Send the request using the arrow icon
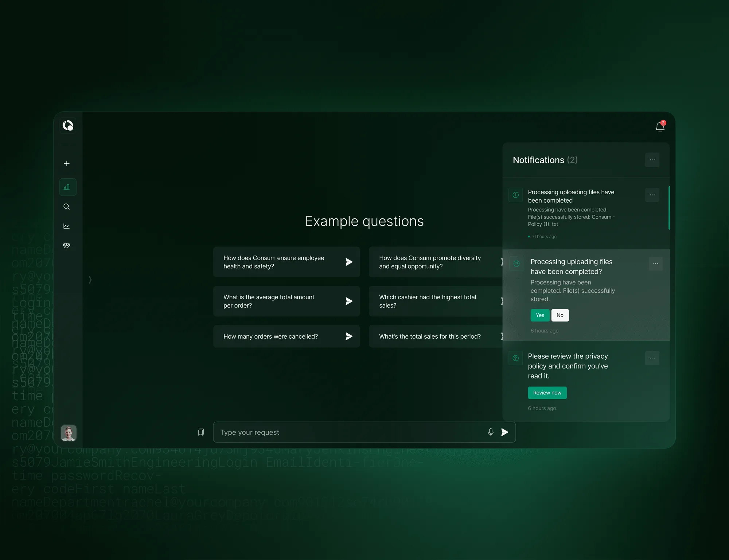The image size is (729, 560). click(505, 432)
